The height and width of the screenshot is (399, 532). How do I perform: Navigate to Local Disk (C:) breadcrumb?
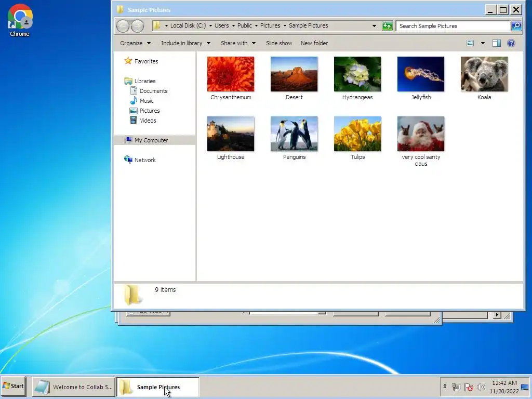(188, 25)
